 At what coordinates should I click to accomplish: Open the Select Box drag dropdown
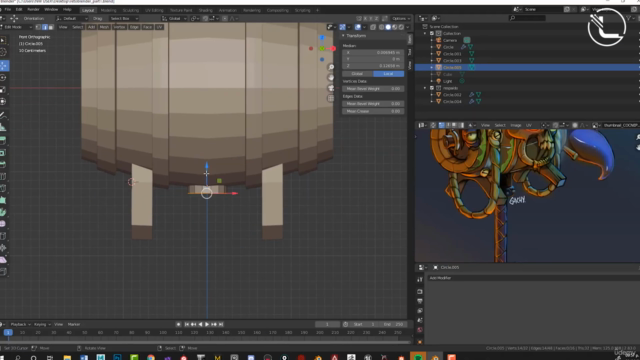[x=123, y=18]
